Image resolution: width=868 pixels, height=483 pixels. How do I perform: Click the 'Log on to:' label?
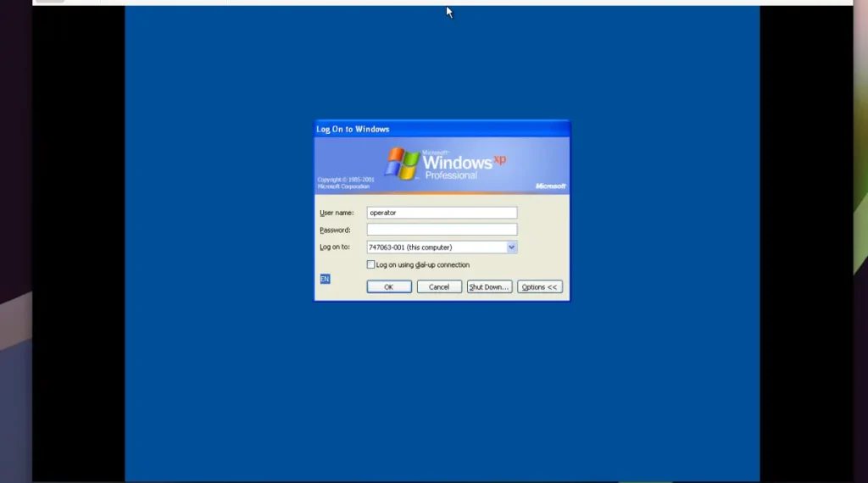335,247
